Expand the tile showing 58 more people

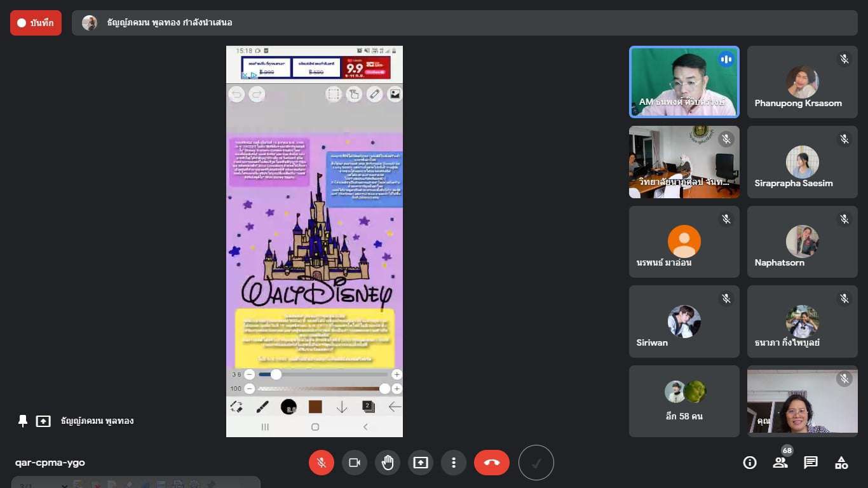[x=684, y=401]
